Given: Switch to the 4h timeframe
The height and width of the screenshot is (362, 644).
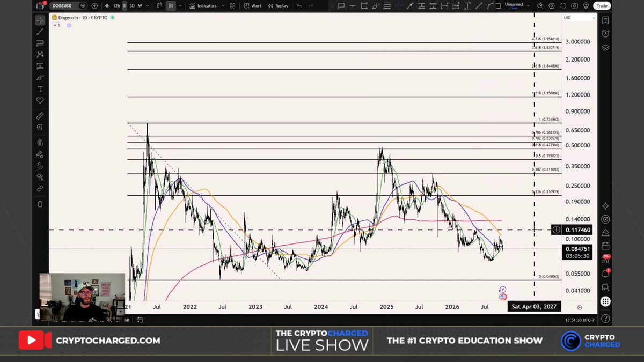Looking at the screenshot, I should (x=107, y=6).
